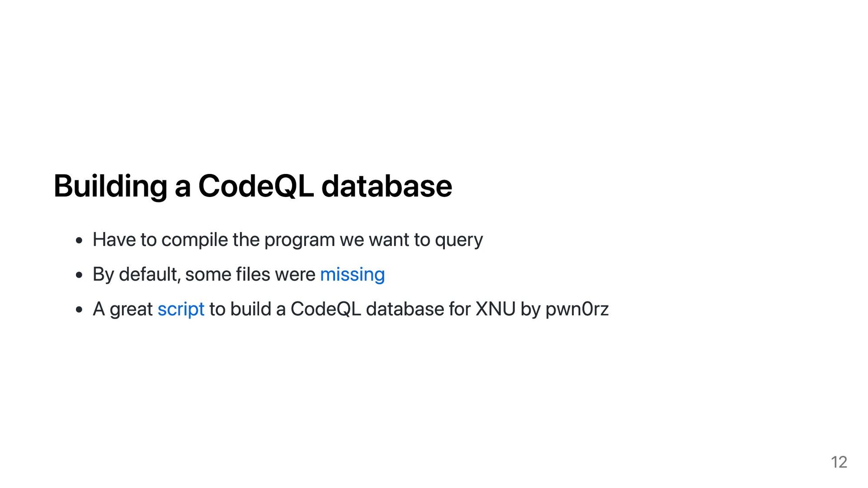This screenshot has width=868, height=488.
Task: Click the word "CodeQL" in the heading
Action: (256, 186)
